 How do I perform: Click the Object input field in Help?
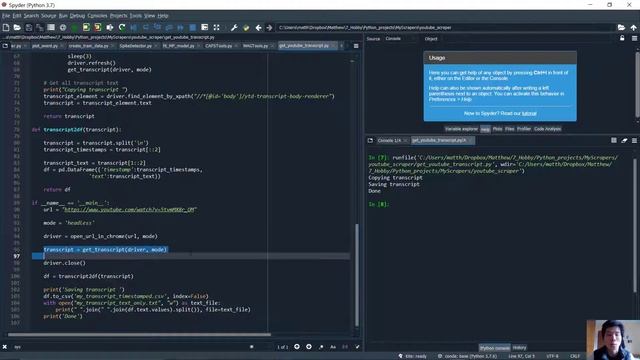[527, 39]
